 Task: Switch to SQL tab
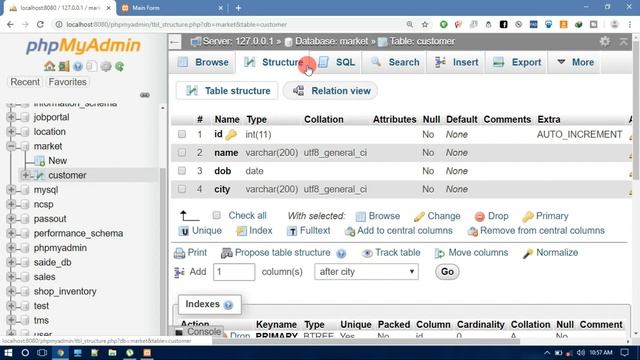[x=336, y=62]
